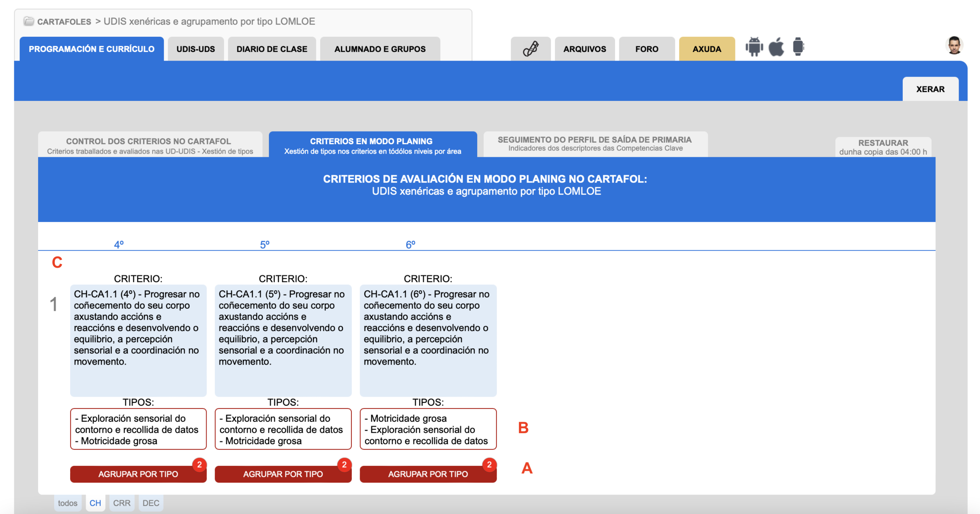Click the Apple app icon

pos(776,47)
